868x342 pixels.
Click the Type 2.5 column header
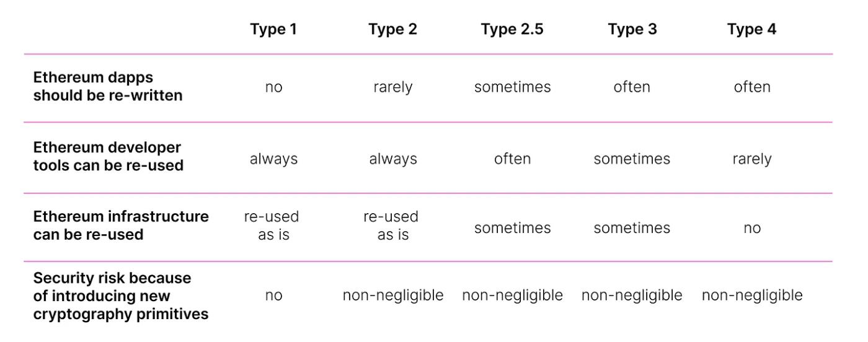[x=512, y=29]
